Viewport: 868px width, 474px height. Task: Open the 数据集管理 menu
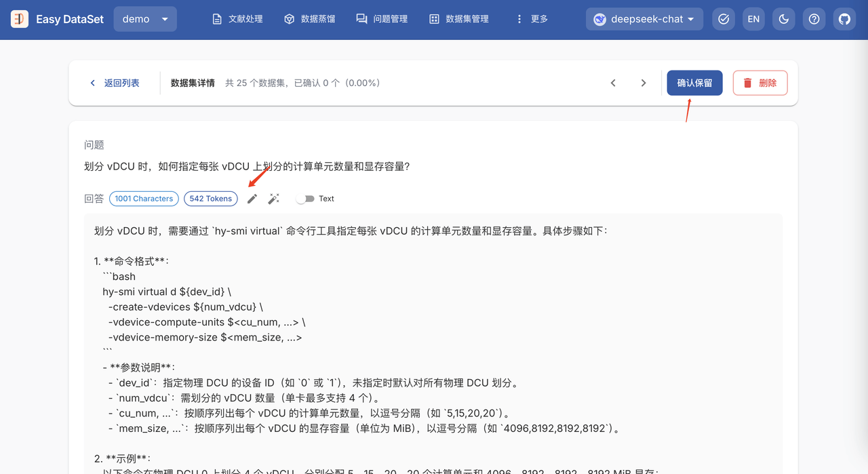[459, 19]
